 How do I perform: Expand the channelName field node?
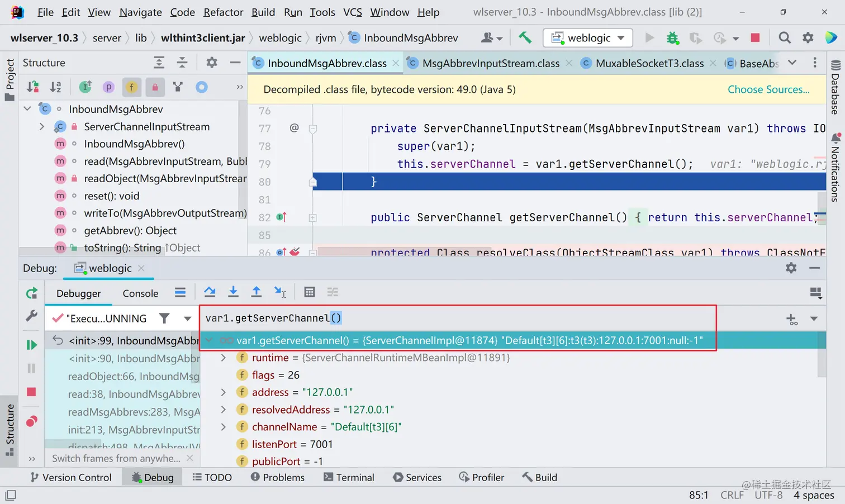[224, 426]
